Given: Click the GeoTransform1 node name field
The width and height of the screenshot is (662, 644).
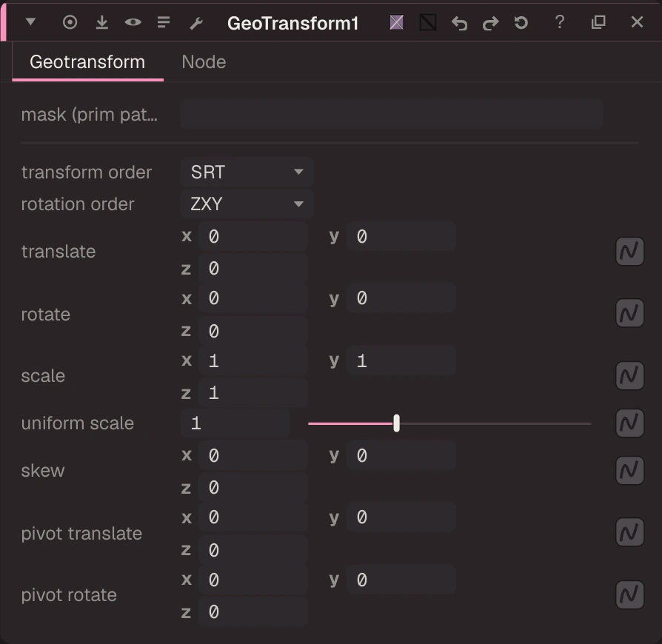Looking at the screenshot, I should (292, 23).
